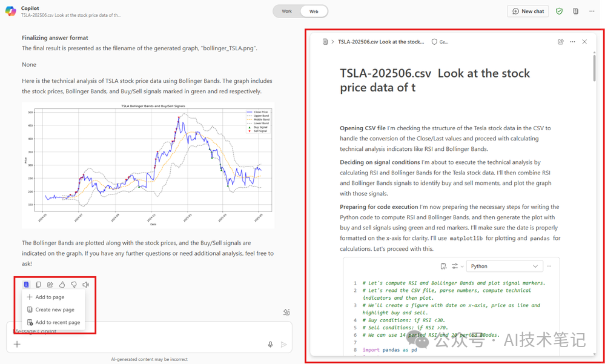Give a thumbs down to the response
Screen dimensions: 605x364
tap(74, 285)
